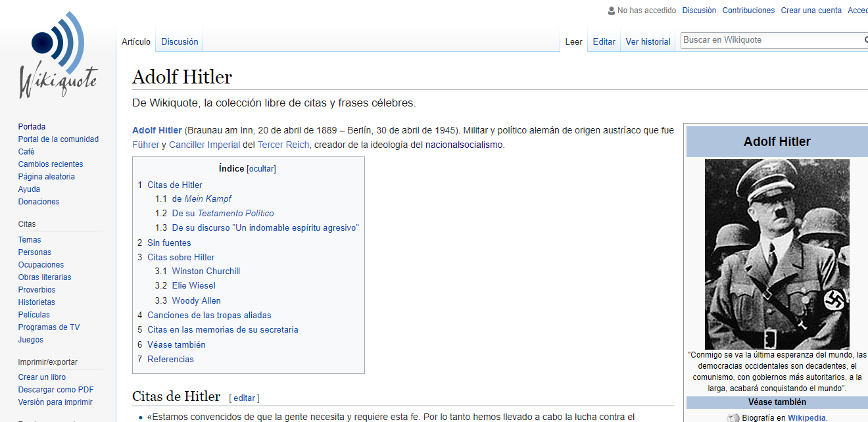Jump to "7 Referencias" section
The image size is (868, 422).
tap(166, 360)
